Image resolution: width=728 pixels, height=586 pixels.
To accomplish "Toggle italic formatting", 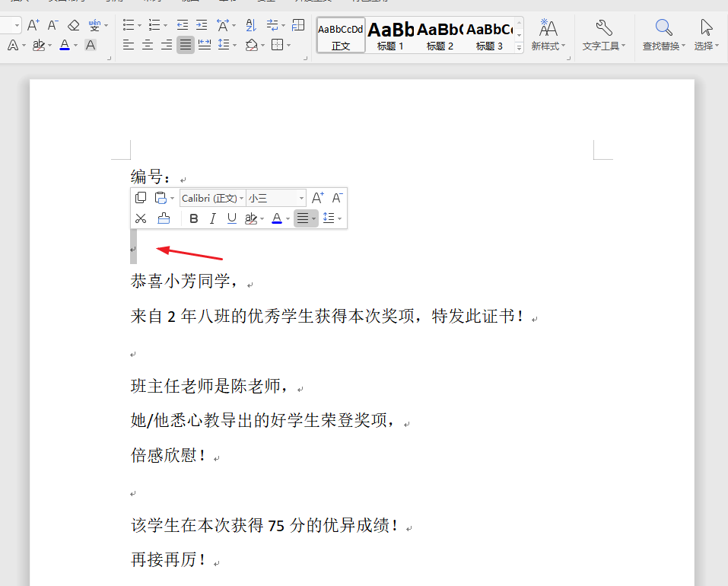I will pyautogui.click(x=212, y=218).
